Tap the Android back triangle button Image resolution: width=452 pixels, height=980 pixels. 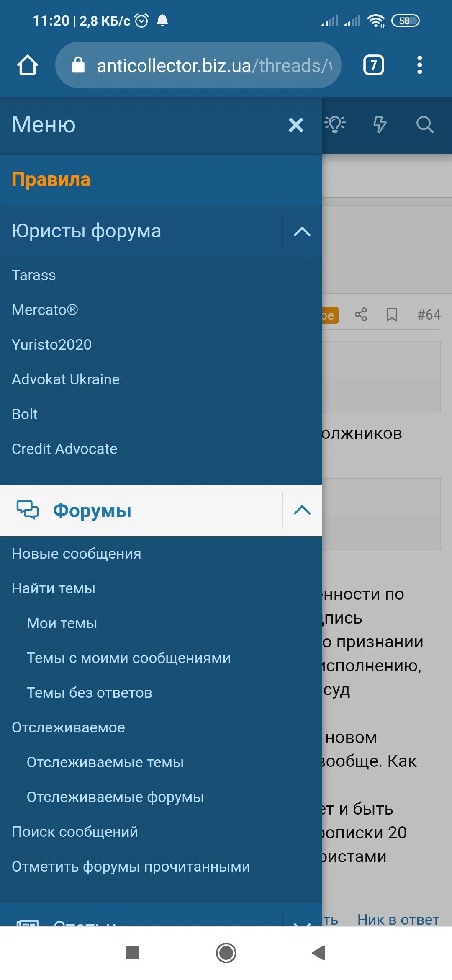[319, 953]
